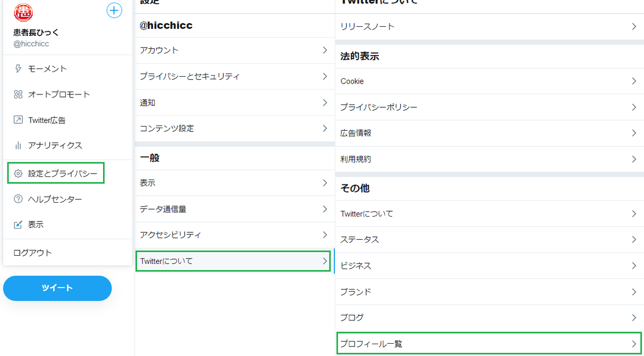Viewport: 644px width, 356px height.
Task: Expand chevron on ステータス row
Action: pos(634,239)
